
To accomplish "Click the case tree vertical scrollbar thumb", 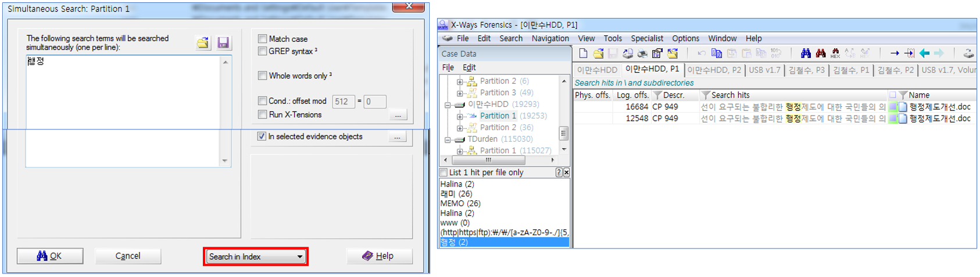I will 563,133.
